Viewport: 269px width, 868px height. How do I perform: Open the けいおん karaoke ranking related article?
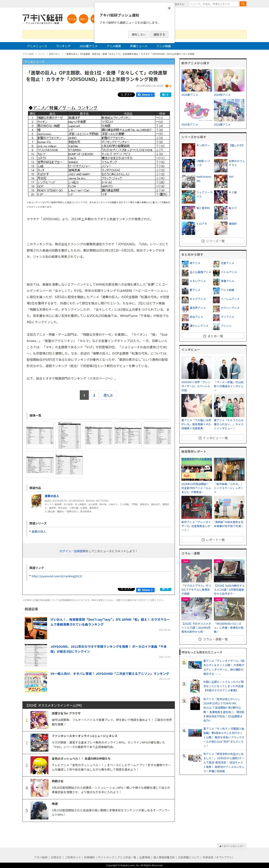point(110,622)
